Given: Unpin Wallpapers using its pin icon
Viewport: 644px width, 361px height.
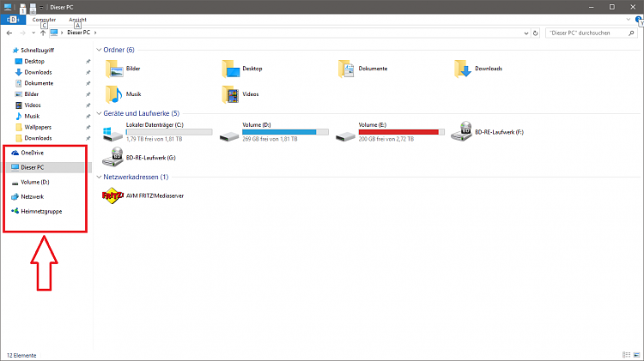Looking at the screenshot, I should (88, 128).
